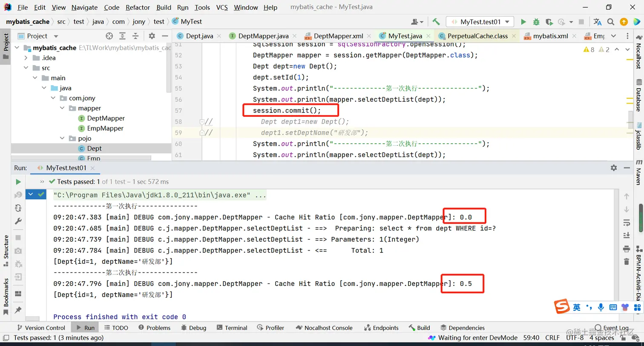Collapse the passed test node in the results tree
The image size is (644, 346).
(x=31, y=194)
